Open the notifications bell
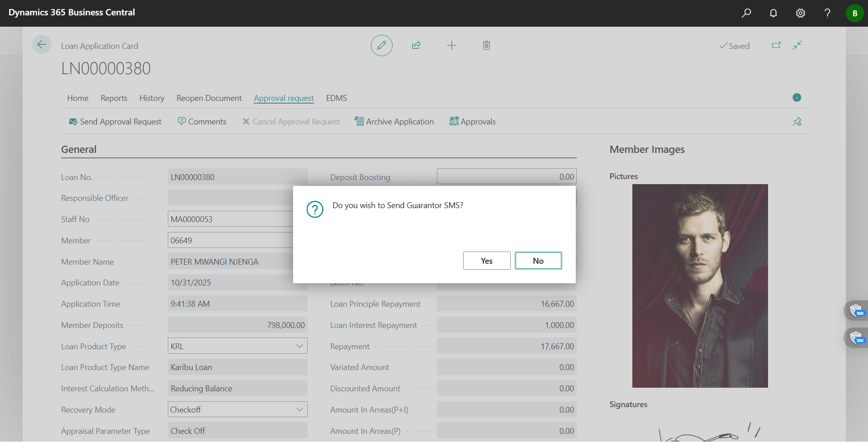 click(x=773, y=13)
